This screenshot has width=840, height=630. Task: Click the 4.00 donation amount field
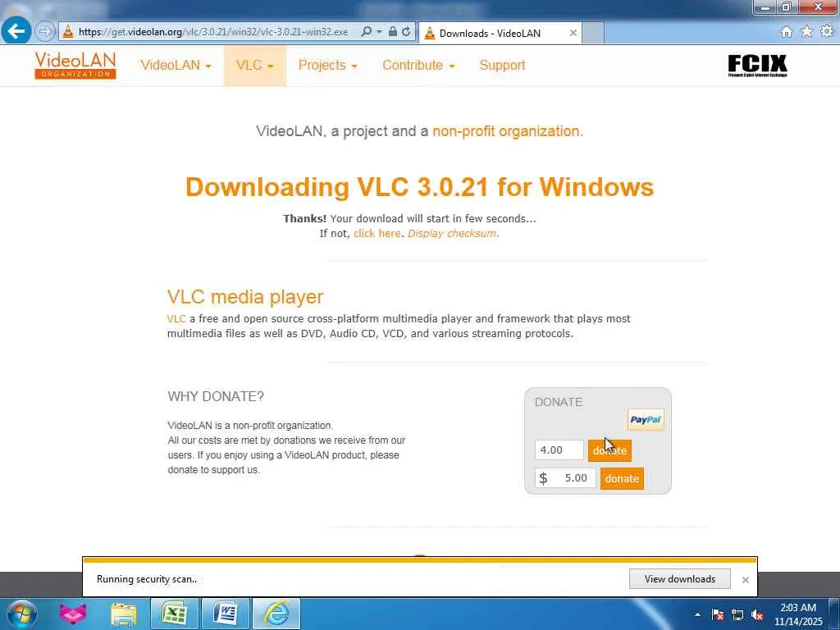point(559,450)
